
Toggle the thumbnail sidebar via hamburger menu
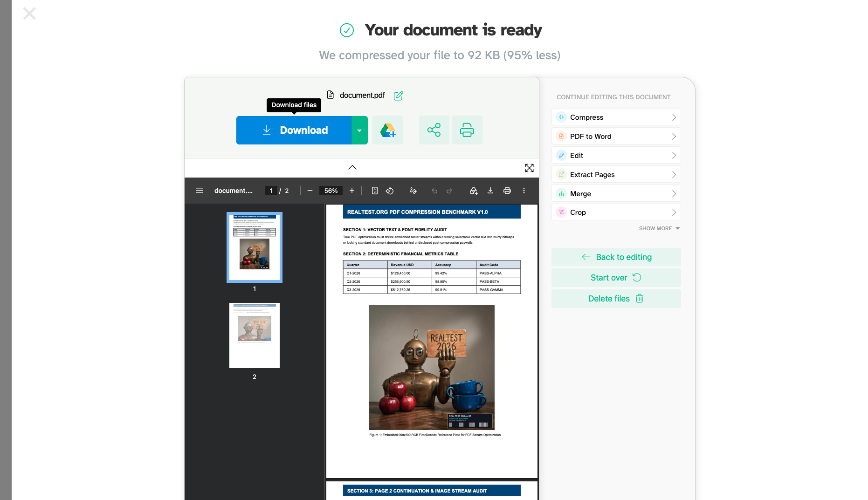pos(200,191)
